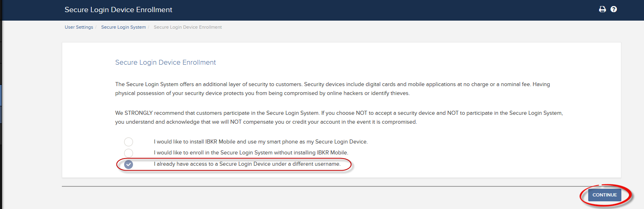Click the printer icon in the header
The width and height of the screenshot is (644, 209).
(602, 9)
